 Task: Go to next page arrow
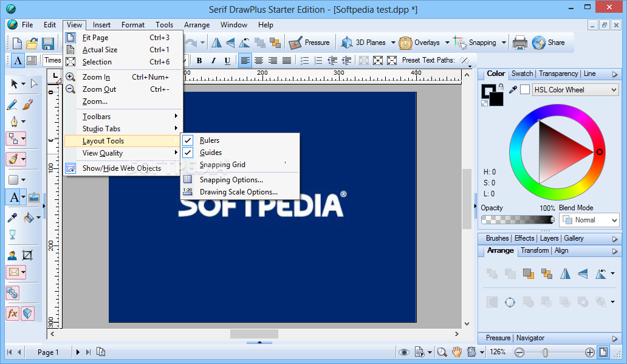coord(78,352)
